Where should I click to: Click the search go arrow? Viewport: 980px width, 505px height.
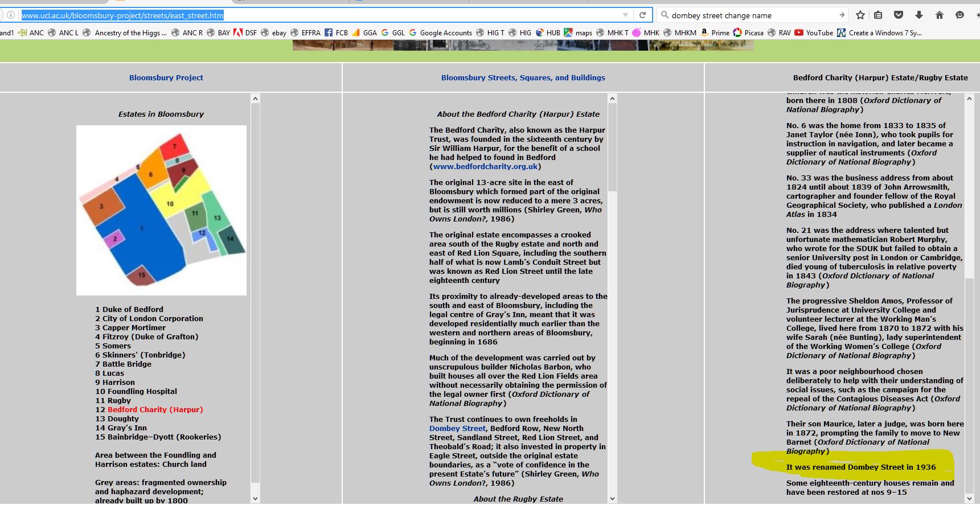[842, 15]
